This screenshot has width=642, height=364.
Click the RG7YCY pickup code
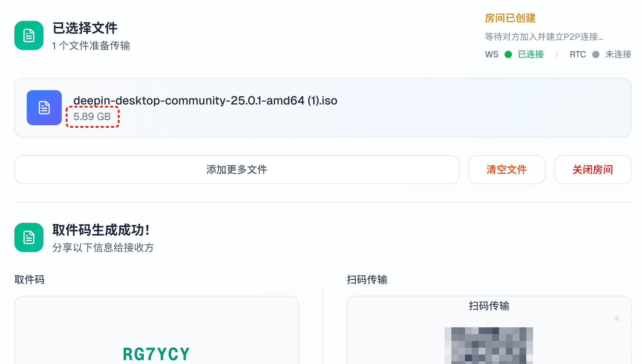click(156, 354)
